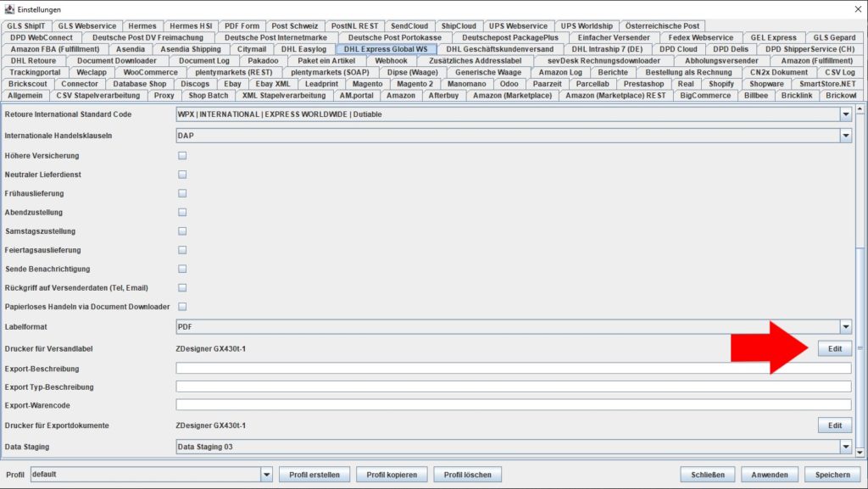Screen dimensions: 868x489
Task: Edit the Drucker für Versandlabel printer
Action: point(835,349)
